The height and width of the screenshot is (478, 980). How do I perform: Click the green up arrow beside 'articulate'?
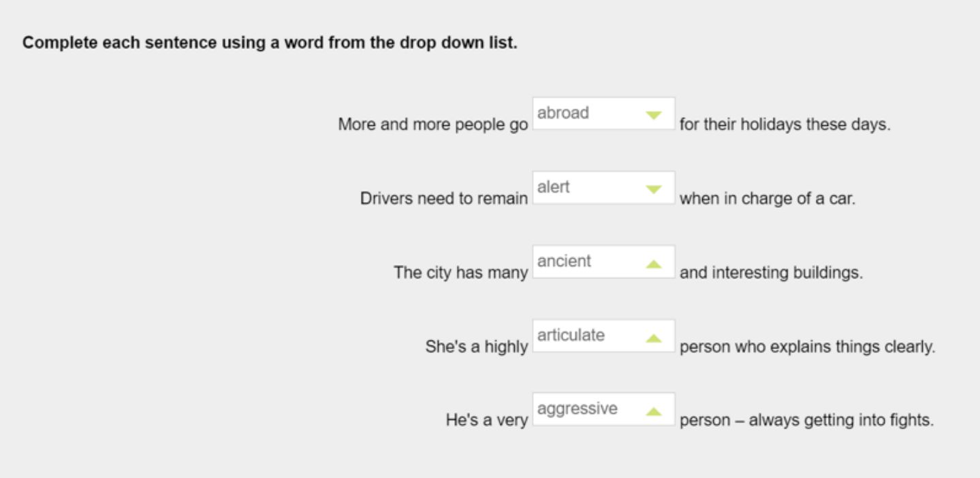point(653,338)
